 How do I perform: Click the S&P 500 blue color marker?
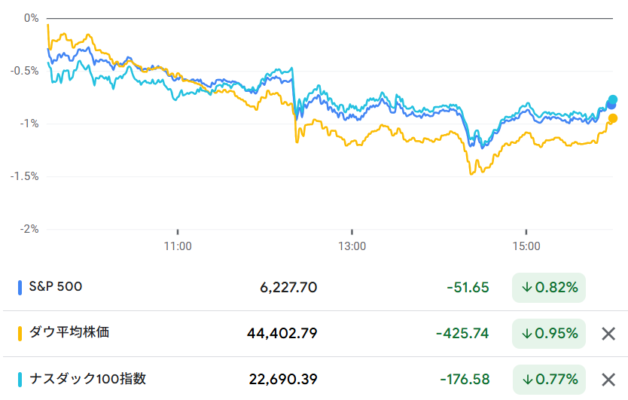20,287
